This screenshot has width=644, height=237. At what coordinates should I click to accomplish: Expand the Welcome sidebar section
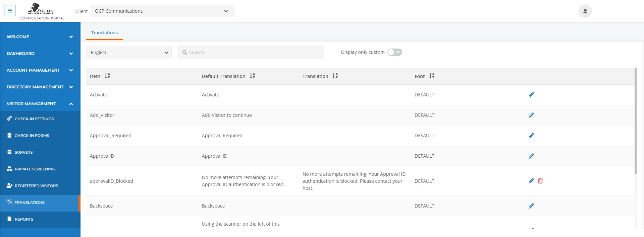[40, 36]
